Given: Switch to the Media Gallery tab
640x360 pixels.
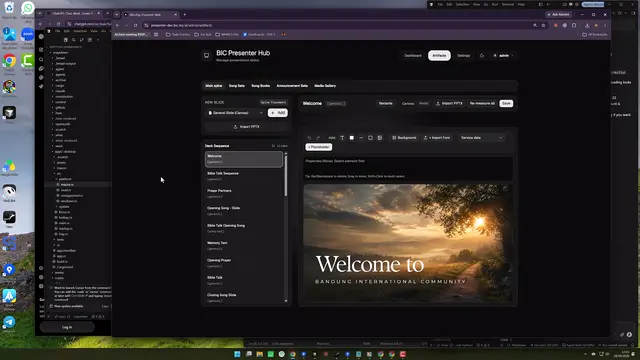Looking at the screenshot, I should coord(325,86).
